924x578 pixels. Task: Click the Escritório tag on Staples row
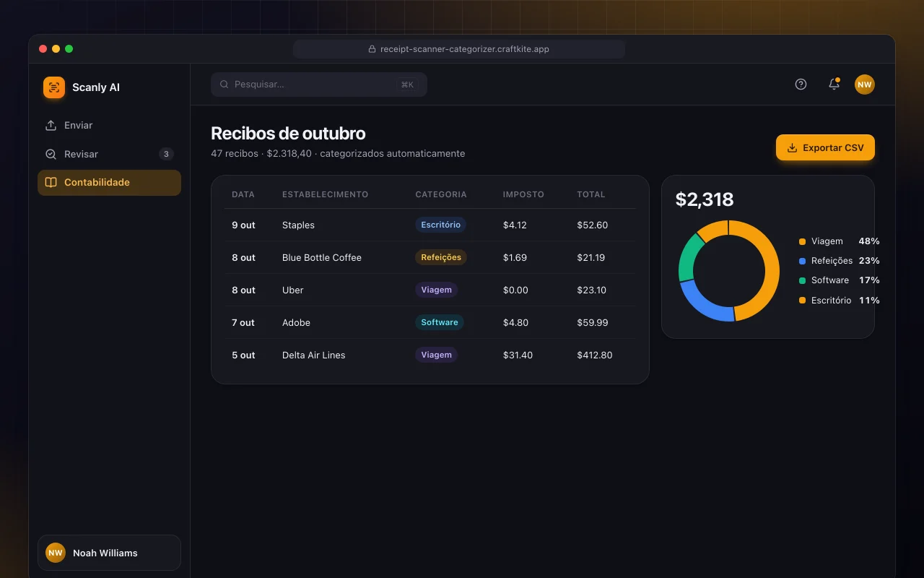click(440, 225)
